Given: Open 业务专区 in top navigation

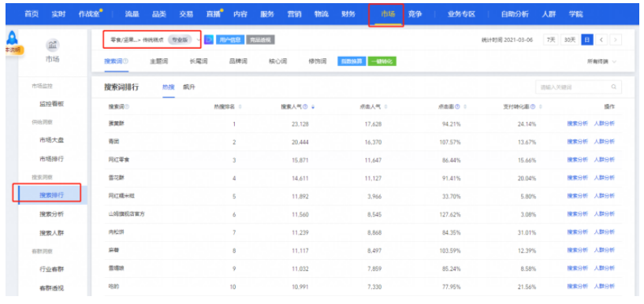Looking at the screenshot, I should 461,14.
